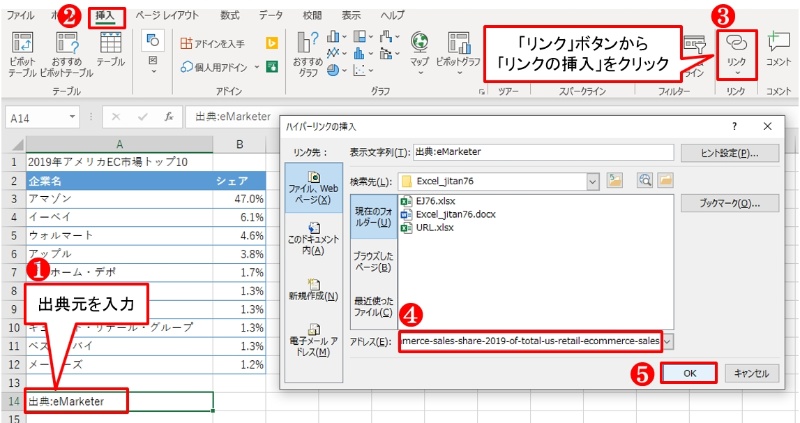The image size is (800, 423).
Task: Switch to the Insert (挿入) ribbon tab
Action: click(x=105, y=16)
